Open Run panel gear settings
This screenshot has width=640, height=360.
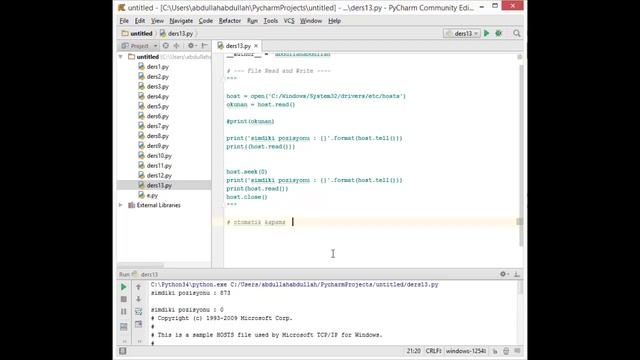[x=504, y=274]
